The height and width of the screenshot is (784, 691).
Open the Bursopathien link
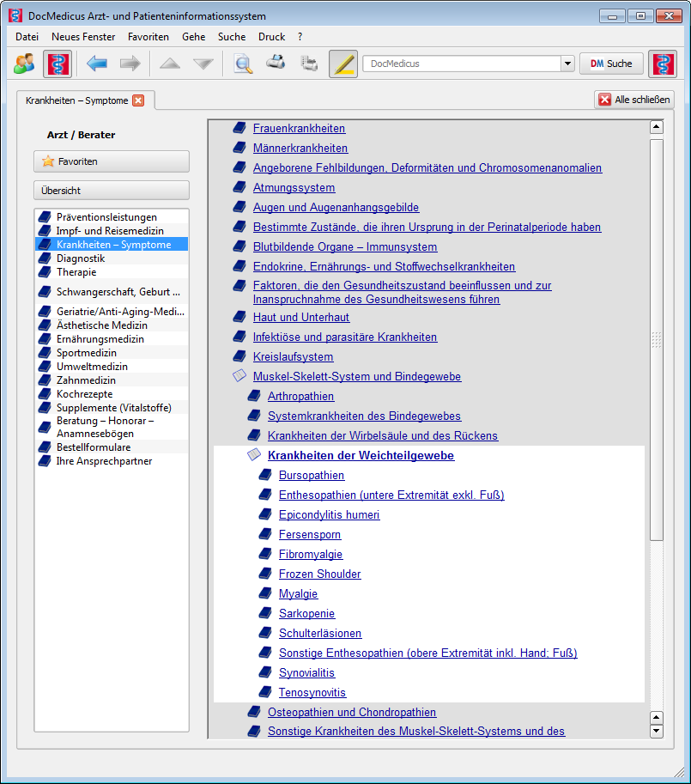pos(312,475)
